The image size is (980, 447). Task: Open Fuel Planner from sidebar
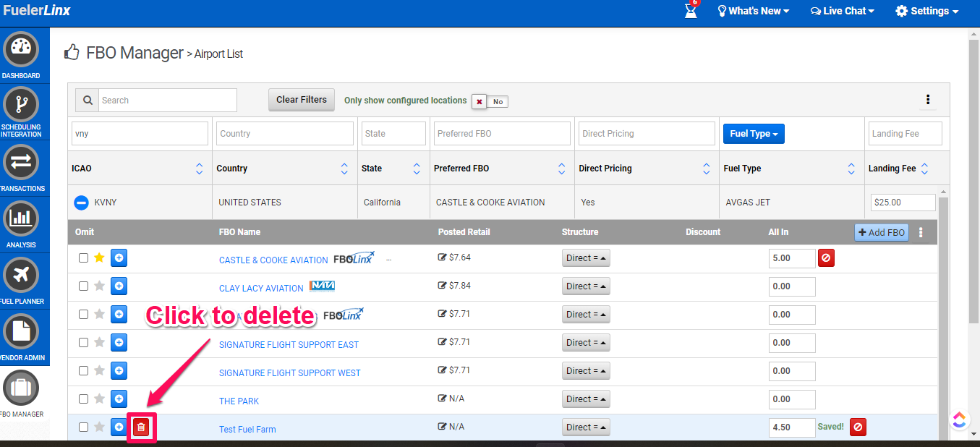coord(21,275)
